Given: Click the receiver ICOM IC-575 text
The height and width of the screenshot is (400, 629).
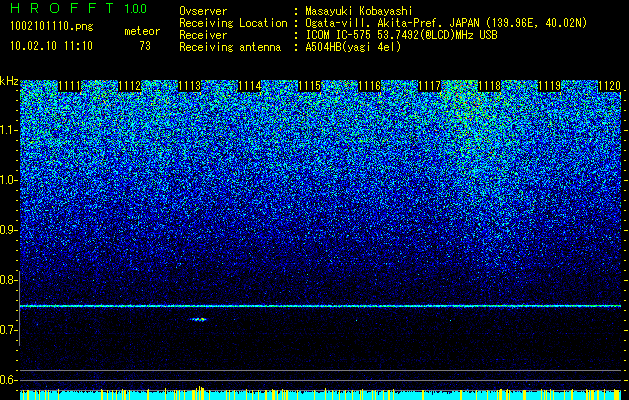Looking at the screenshot, I should 401,35.
